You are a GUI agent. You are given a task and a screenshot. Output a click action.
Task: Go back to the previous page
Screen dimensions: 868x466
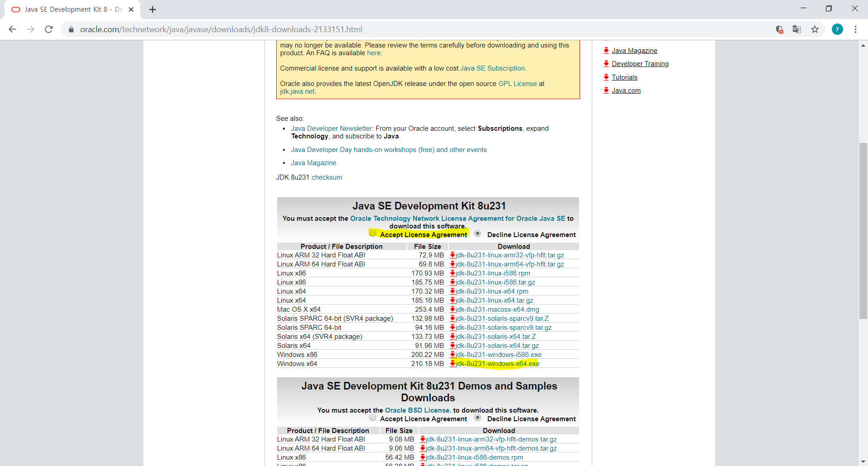(x=13, y=29)
